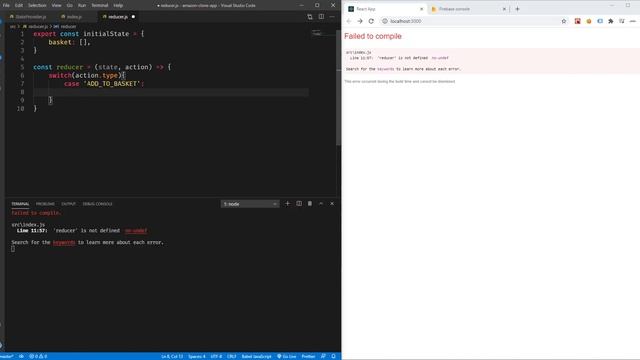This screenshot has width=640, height=360.
Task: Select the React App browser tab
Action: pyautogui.click(x=385, y=9)
